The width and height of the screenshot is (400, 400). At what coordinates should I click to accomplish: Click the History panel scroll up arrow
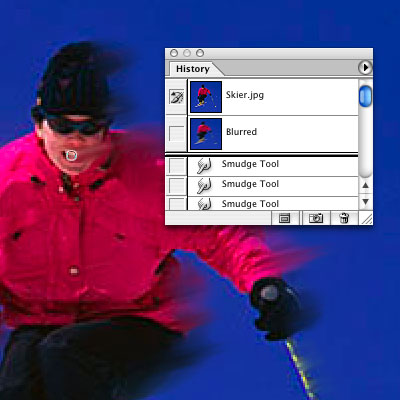366,185
